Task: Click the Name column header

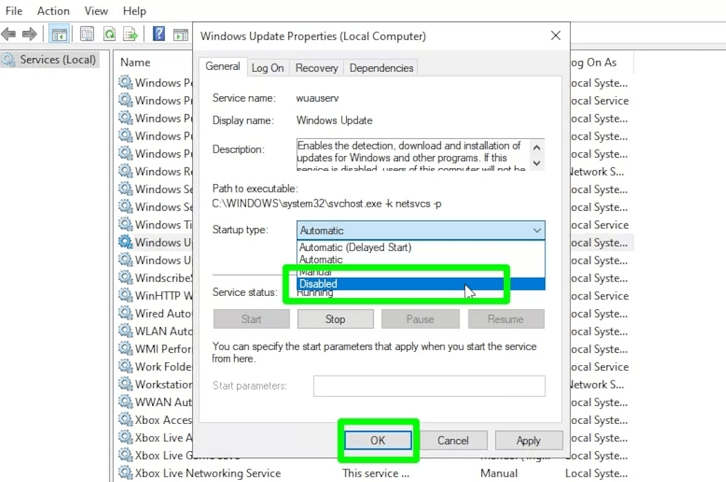Action: coord(135,62)
